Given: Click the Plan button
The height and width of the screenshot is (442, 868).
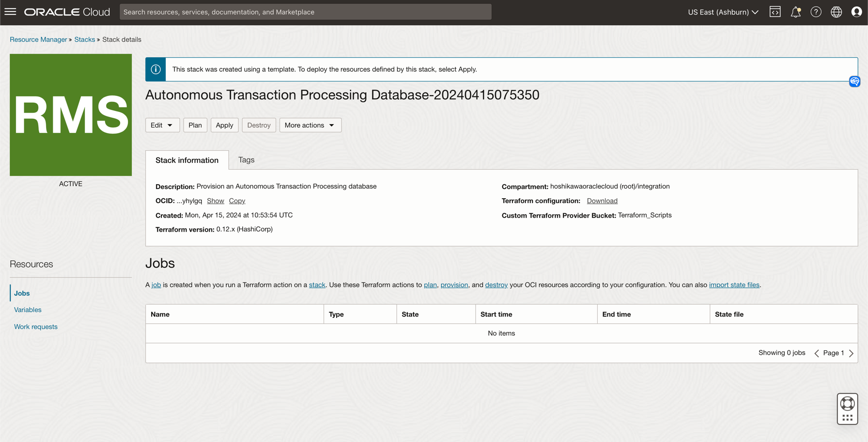Looking at the screenshot, I should click(195, 125).
